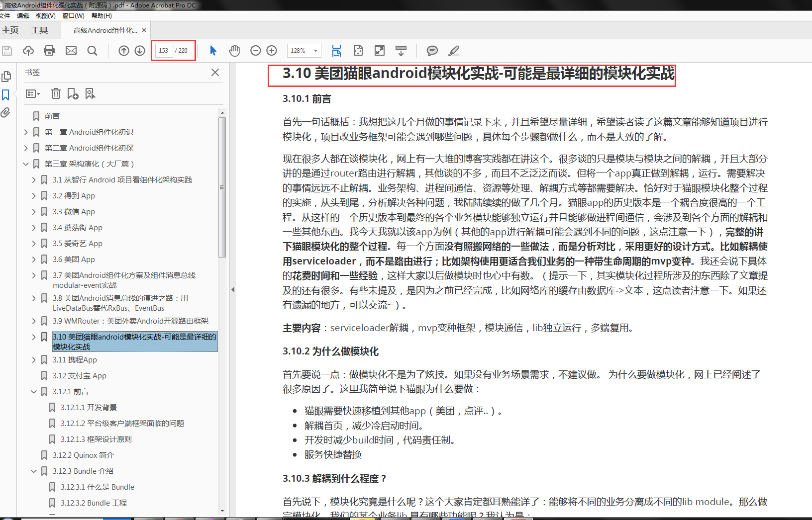Activate the Hand pan tool
Viewport: 812px width, 520px height.
pyautogui.click(x=234, y=50)
